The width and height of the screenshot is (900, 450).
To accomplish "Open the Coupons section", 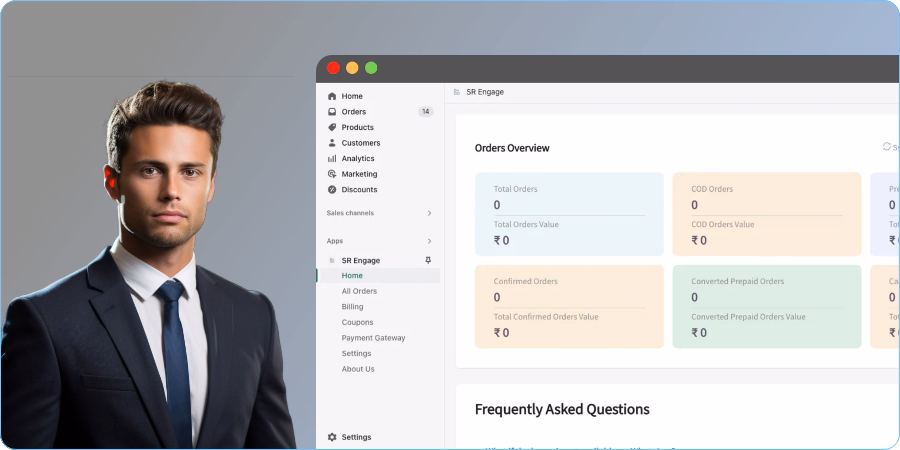I will (x=357, y=322).
